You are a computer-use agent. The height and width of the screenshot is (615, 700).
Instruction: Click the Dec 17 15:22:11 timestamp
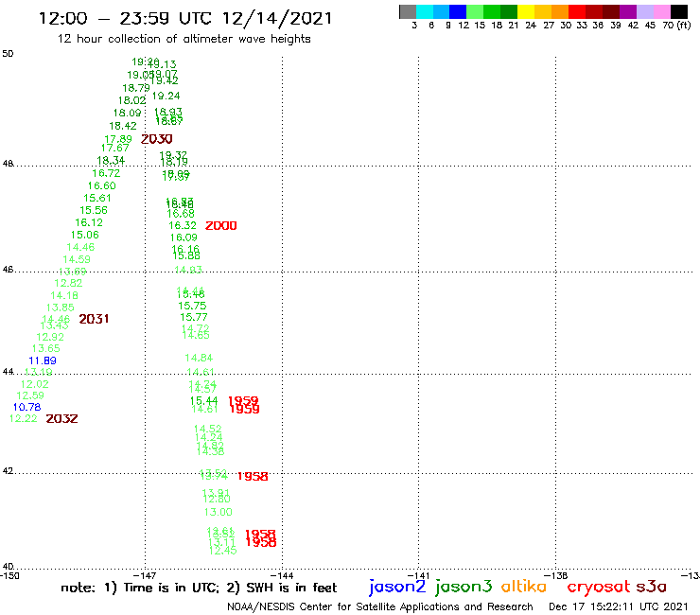coord(619,606)
